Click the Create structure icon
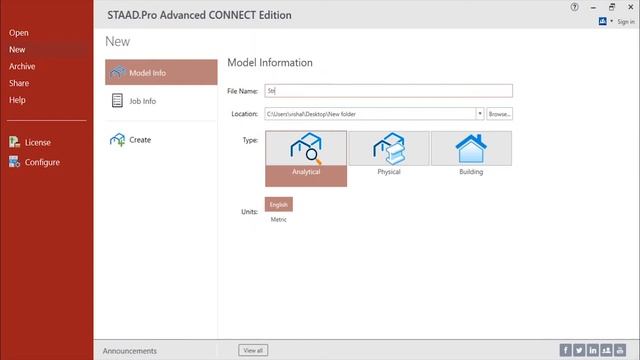The height and width of the screenshot is (360, 640). click(118, 140)
